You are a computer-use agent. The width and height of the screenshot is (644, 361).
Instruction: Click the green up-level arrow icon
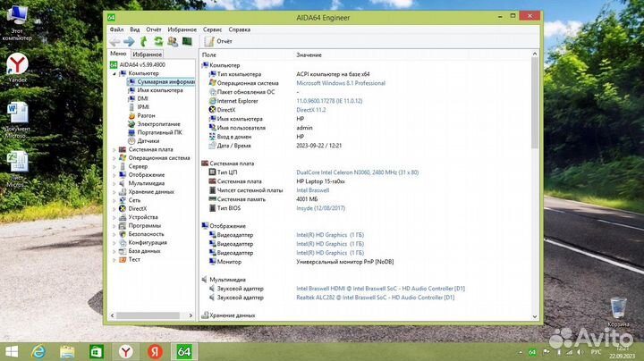(x=143, y=41)
